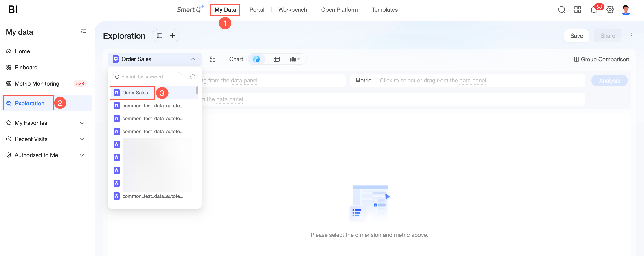Open the bar chart type dropdown
This screenshot has height=256, width=644.
point(294,59)
